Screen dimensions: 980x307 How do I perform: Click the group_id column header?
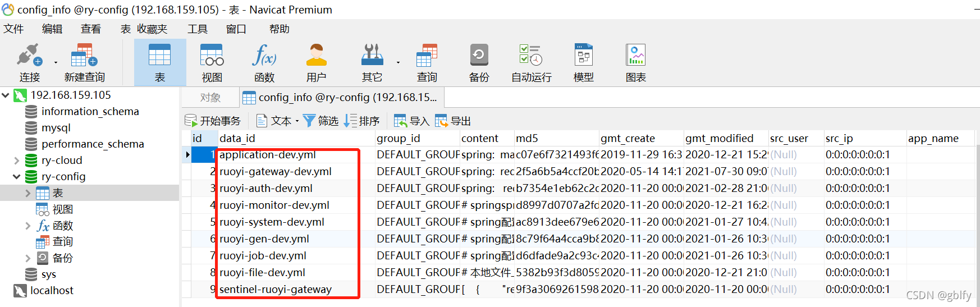(x=417, y=139)
